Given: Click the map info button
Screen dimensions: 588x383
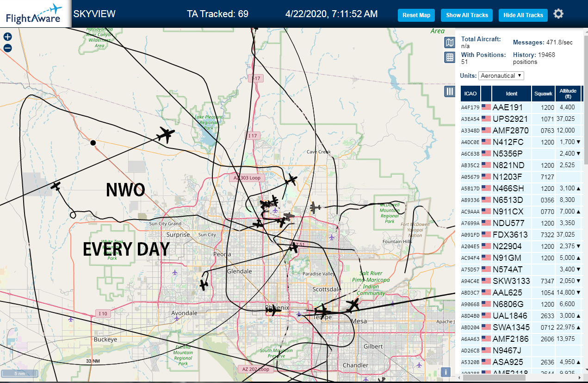Looking at the screenshot, I should [x=446, y=371].
